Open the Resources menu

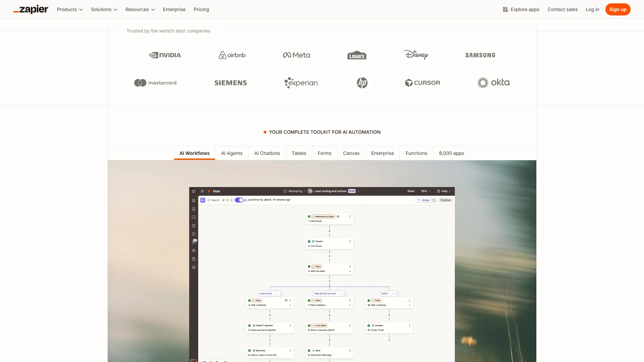point(140,9)
